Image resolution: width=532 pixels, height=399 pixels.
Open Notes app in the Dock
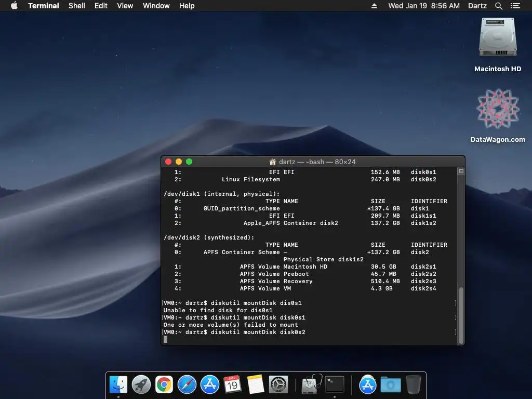click(256, 385)
